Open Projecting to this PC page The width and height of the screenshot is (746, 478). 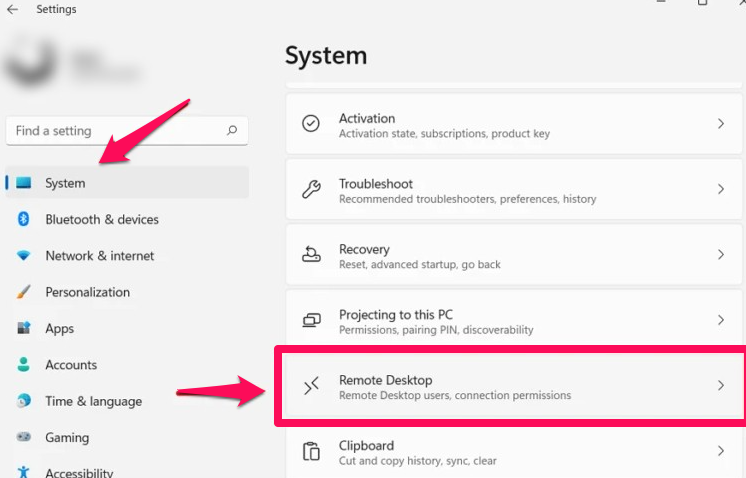[514, 320]
